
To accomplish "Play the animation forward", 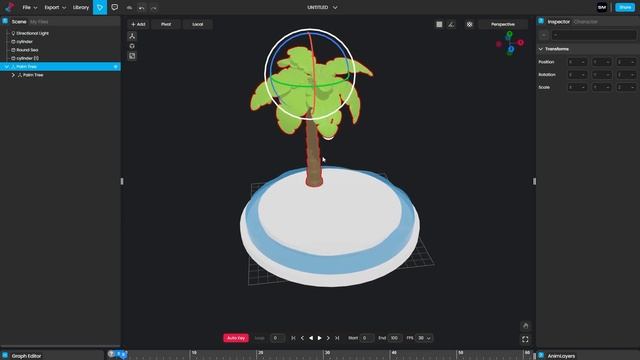I will 320,338.
